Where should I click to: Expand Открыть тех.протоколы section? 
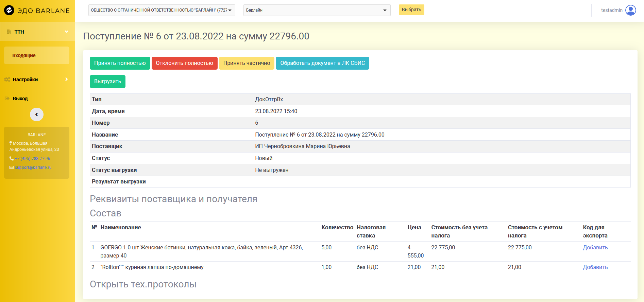pyautogui.click(x=143, y=284)
